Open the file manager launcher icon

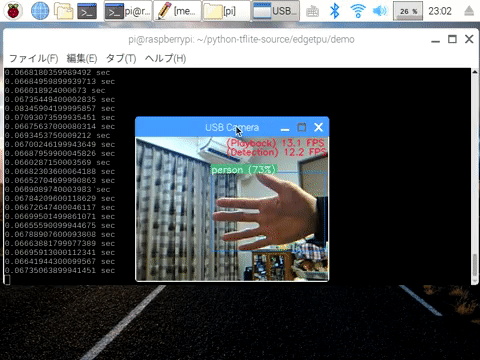pyautogui.click(x=64, y=11)
